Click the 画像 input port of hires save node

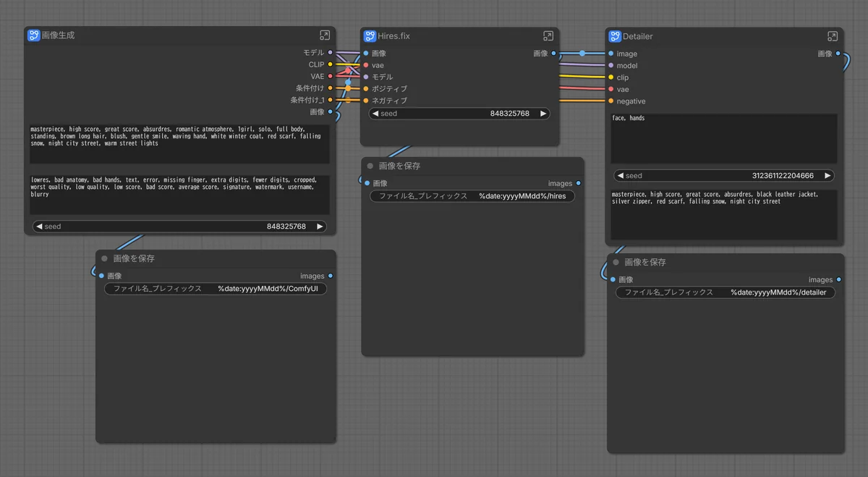[x=366, y=183]
